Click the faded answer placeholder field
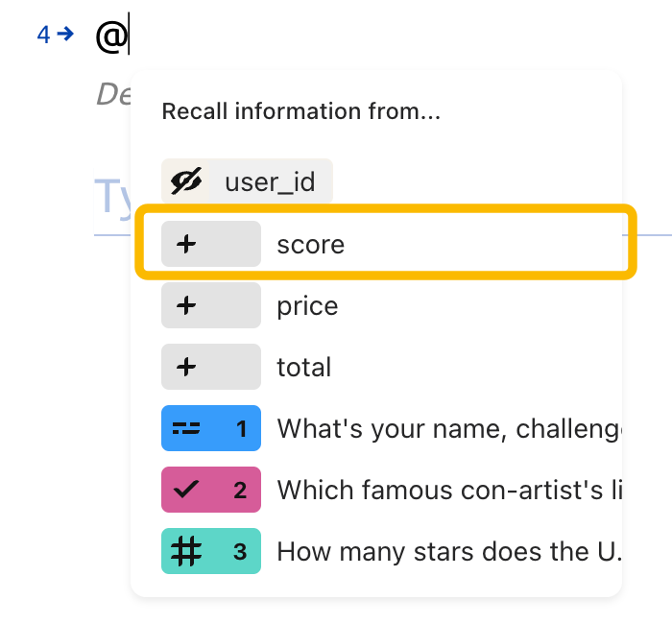The image size is (672, 624). tap(112, 196)
